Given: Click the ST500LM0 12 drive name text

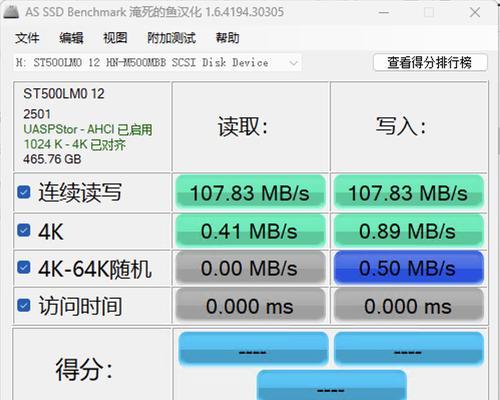Looking at the screenshot, I should point(64,94).
